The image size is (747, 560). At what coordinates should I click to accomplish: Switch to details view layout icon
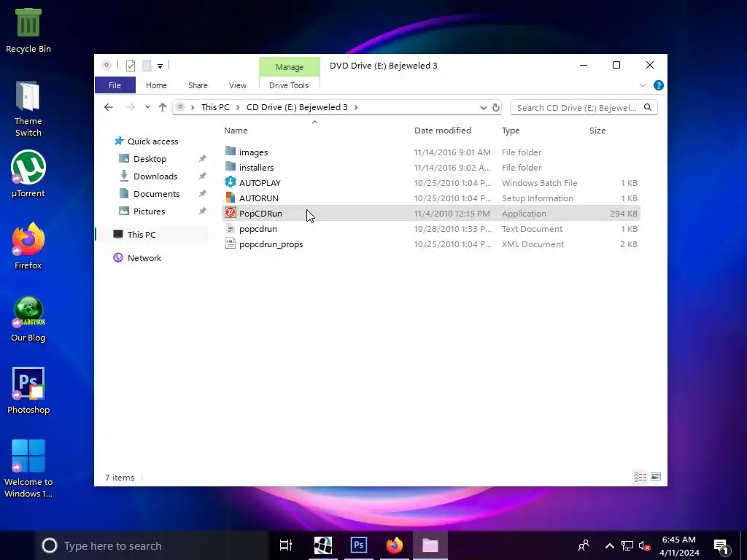click(640, 477)
